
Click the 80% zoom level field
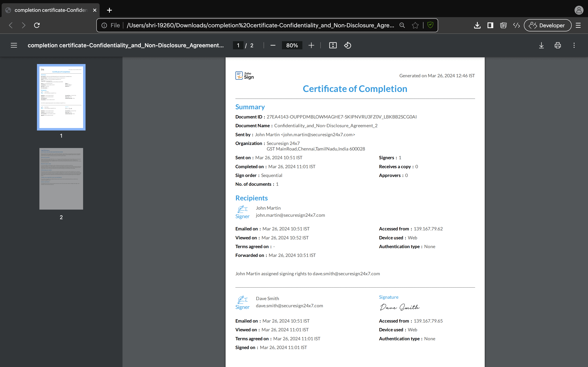pyautogui.click(x=292, y=45)
